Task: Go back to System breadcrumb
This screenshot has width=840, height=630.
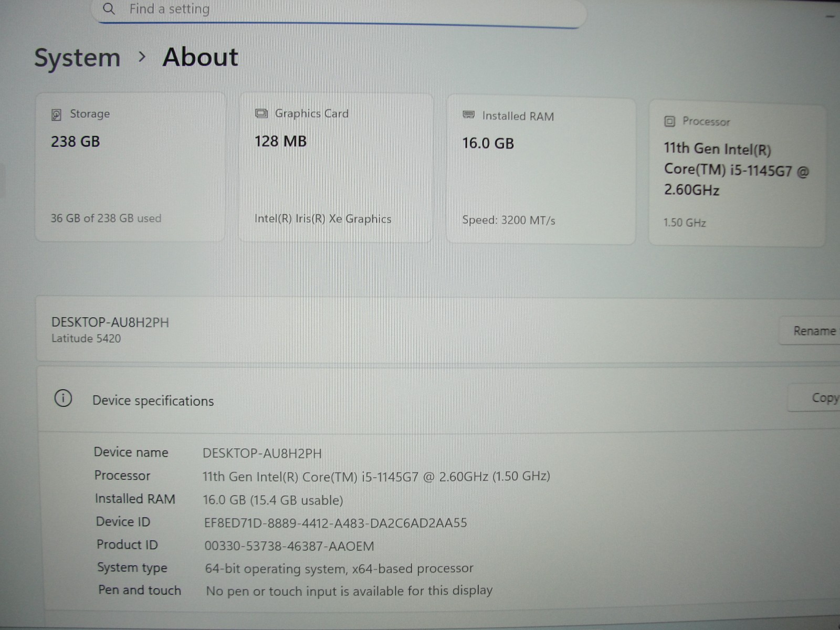Action: [77, 57]
